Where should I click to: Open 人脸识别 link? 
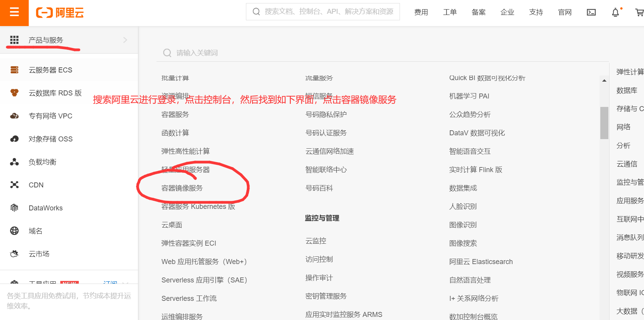point(463,207)
